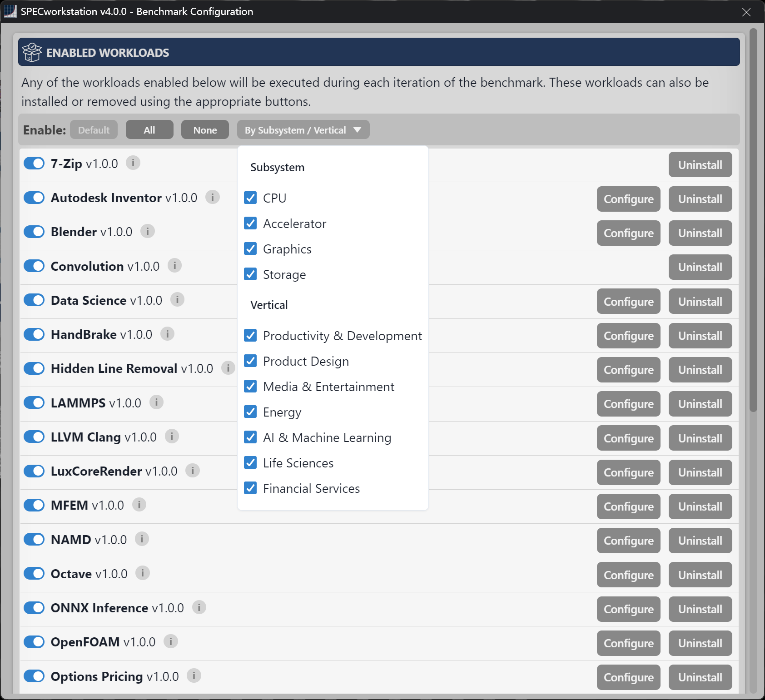
Task: Click the info icon next to 7-Zip
Action: (x=133, y=163)
